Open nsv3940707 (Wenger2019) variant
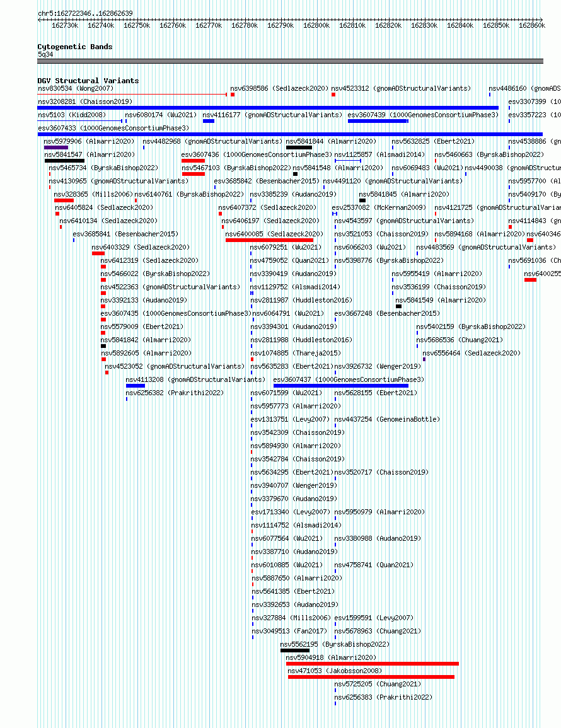The width and height of the screenshot is (561, 728). pos(294,485)
